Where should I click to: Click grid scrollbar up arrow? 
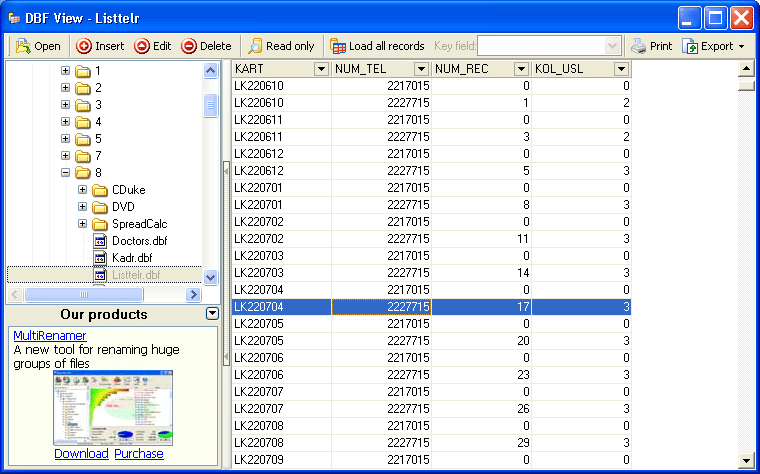coord(746,69)
